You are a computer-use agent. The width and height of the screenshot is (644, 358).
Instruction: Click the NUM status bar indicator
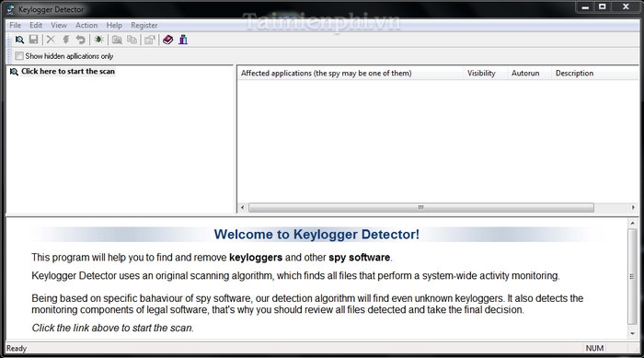(x=594, y=348)
